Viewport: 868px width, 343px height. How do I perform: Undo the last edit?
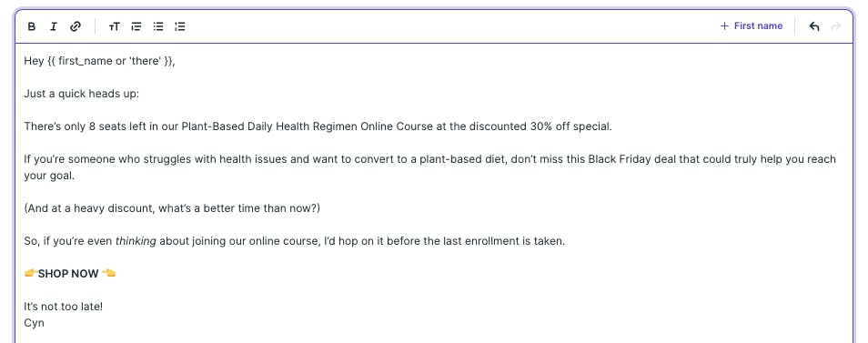pyautogui.click(x=813, y=26)
